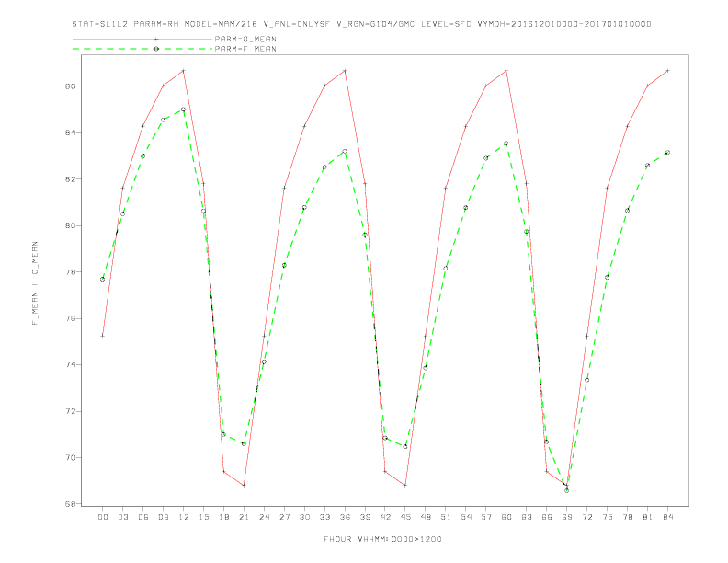Viewport: 728px width, 563px height.
Task: Click x-axis tick label 03
Action: click(x=123, y=517)
